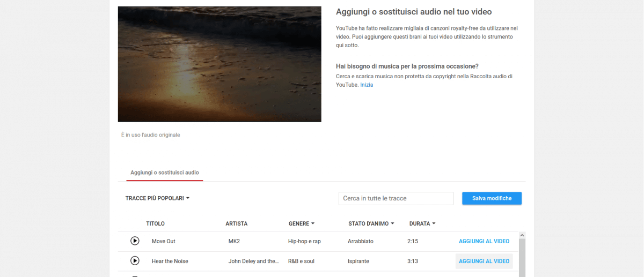Select the Aggiungi o sostituisci audio tab
Screen dimensions: 644x277
point(165,173)
